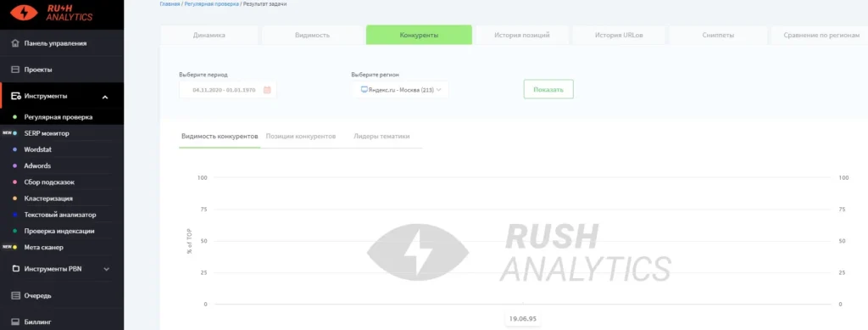This screenshot has width=868, height=330.
Task: Switch to the Видимость tab
Action: click(x=312, y=35)
